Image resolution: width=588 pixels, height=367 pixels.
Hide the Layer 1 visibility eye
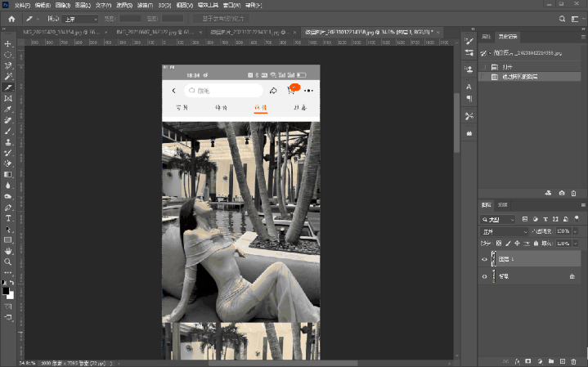tap(484, 259)
